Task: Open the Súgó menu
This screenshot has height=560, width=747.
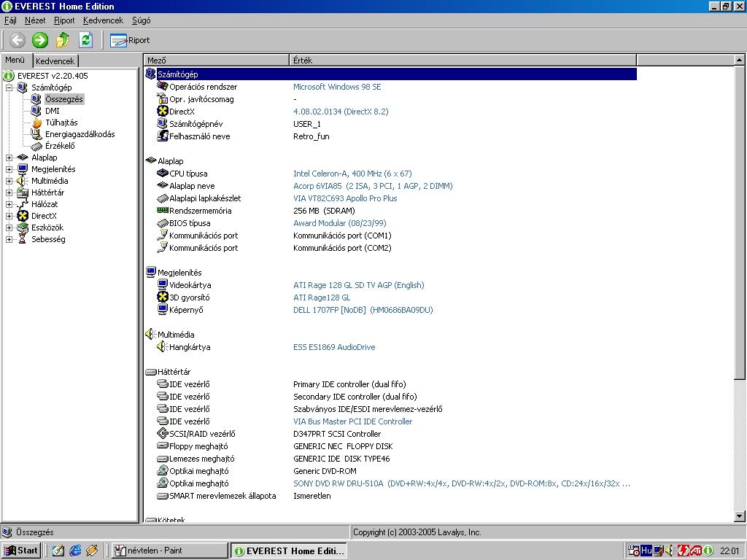Action: click(x=141, y=20)
